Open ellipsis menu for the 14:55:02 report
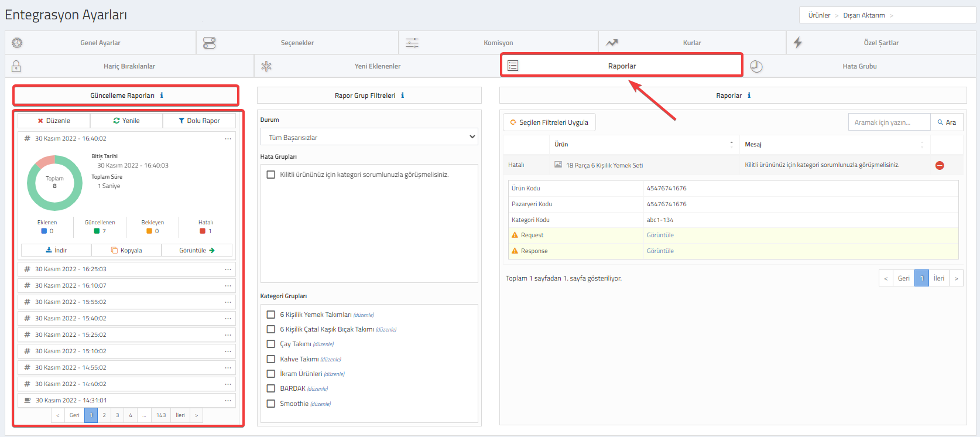The width and height of the screenshot is (980, 437). [x=228, y=368]
